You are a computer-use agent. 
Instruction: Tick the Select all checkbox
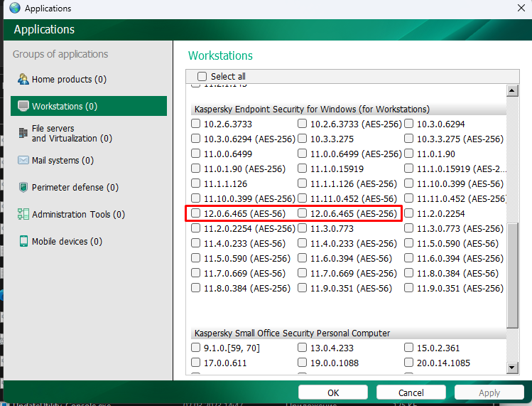point(202,77)
